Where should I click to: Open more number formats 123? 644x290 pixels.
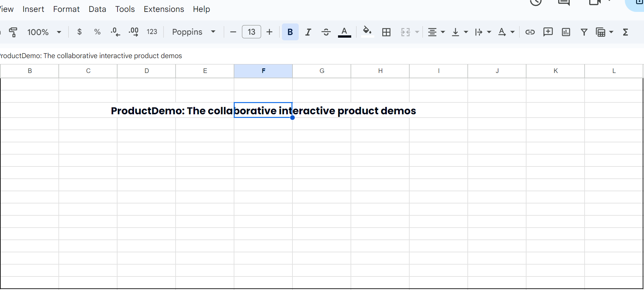click(x=152, y=32)
